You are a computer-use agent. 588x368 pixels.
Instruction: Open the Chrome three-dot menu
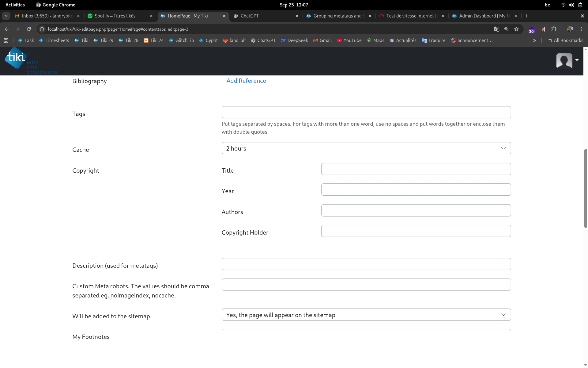[x=581, y=29]
